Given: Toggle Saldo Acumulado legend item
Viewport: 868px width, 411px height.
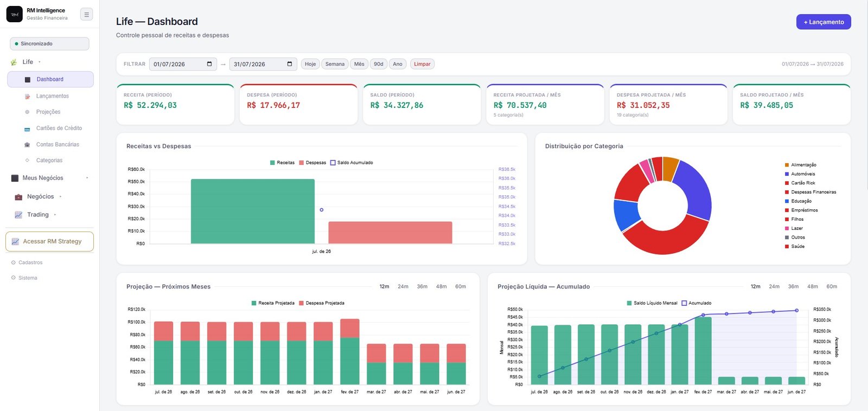Looking at the screenshot, I should point(352,163).
